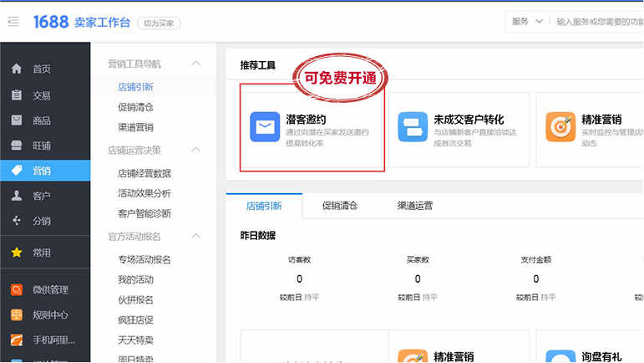644x363 pixels.
Task: Open the 客户 menu item
Action: (45, 196)
